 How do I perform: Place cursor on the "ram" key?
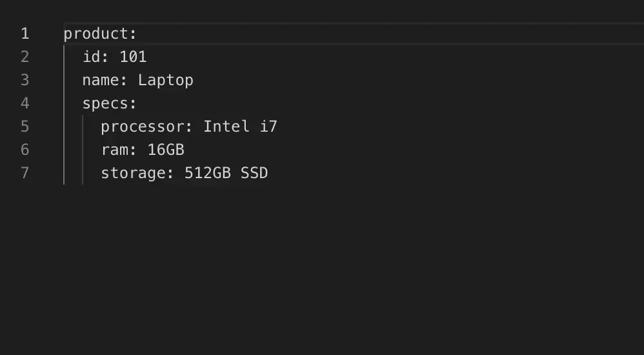tap(114, 150)
